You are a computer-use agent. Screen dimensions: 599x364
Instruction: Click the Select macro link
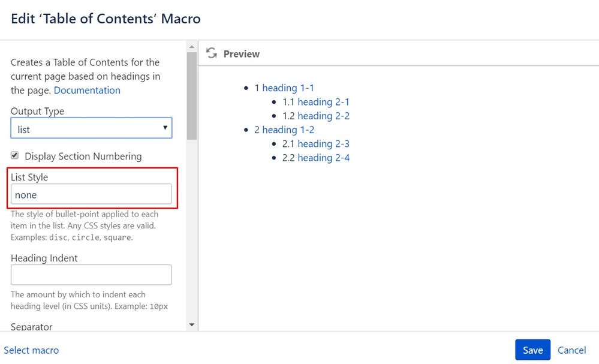31,350
